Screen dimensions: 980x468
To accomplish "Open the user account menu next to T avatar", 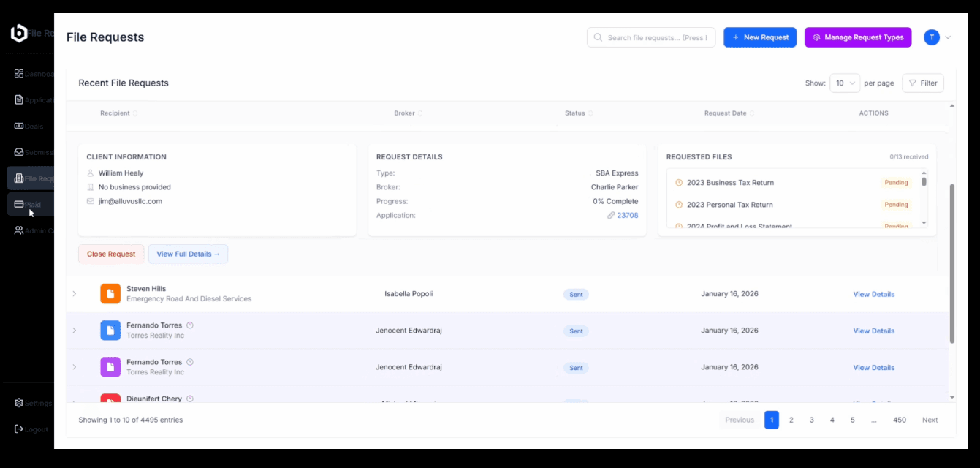I will click(x=947, y=37).
